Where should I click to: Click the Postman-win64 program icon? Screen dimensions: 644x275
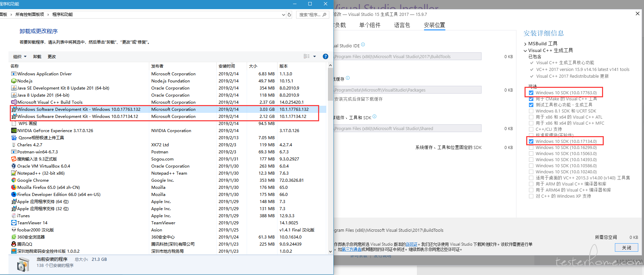click(14, 152)
